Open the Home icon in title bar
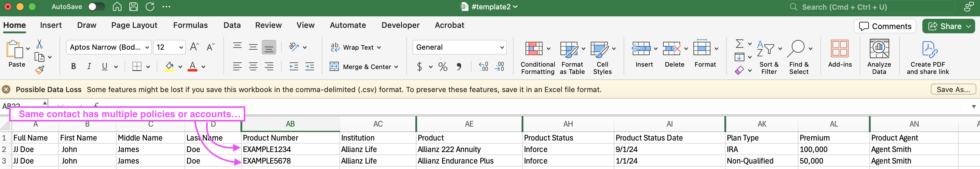 (x=117, y=7)
